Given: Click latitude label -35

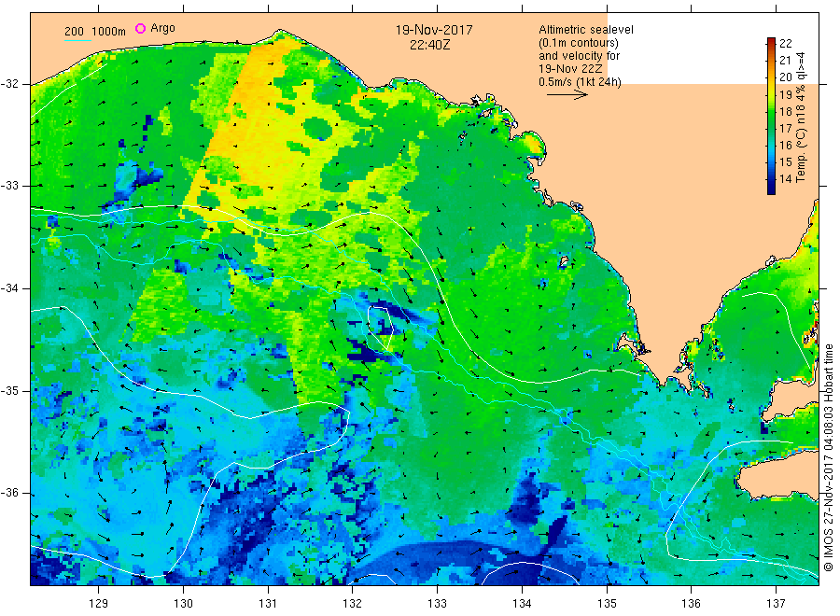Looking at the screenshot, I should click(x=9, y=391).
